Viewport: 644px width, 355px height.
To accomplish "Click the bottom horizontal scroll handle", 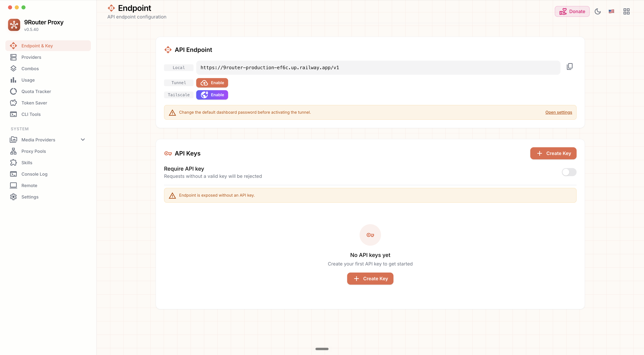I will click(x=322, y=349).
